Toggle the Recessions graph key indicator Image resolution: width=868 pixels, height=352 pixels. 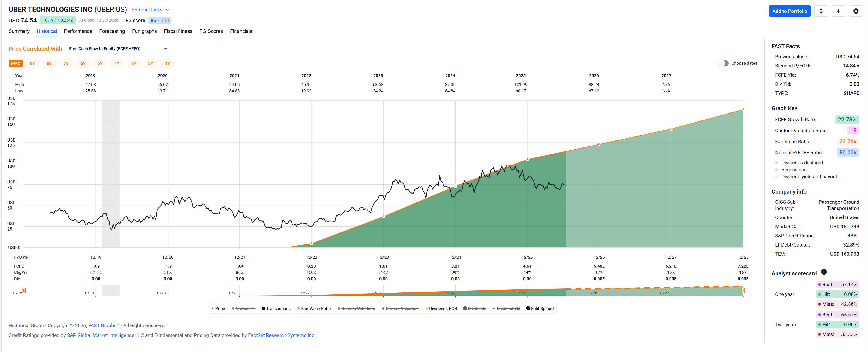pyautogui.click(x=777, y=170)
